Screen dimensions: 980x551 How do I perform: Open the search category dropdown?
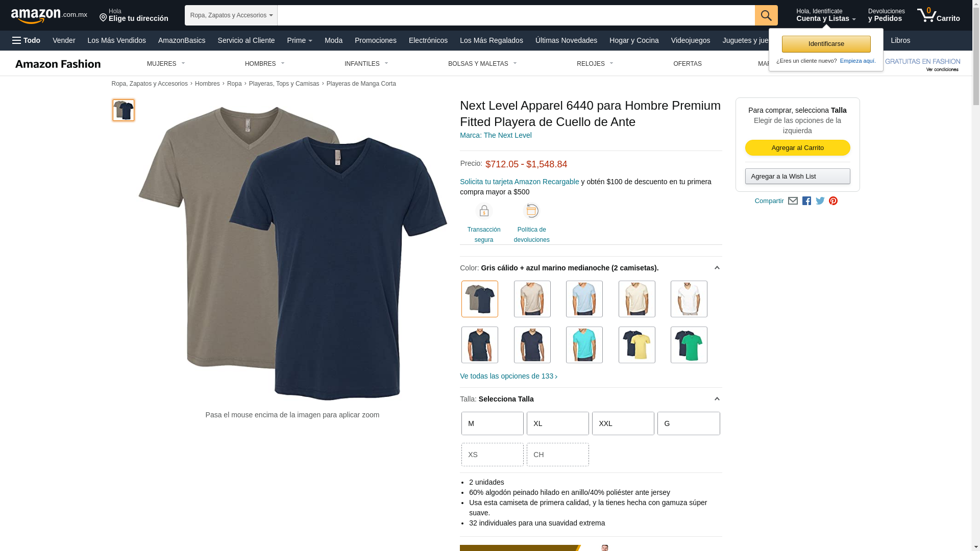pos(231,15)
